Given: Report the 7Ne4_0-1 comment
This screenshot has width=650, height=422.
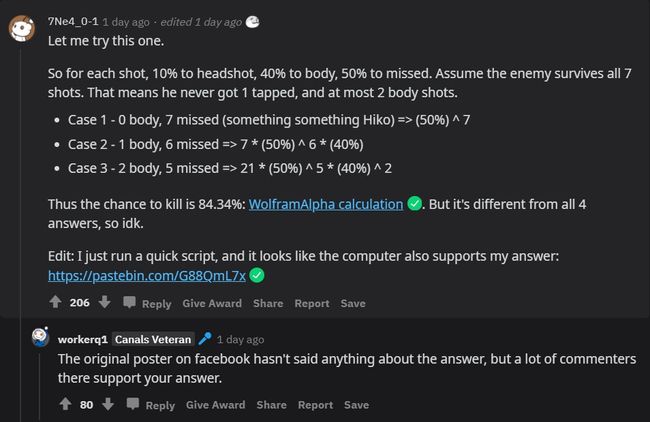Looking at the screenshot, I should [312, 303].
